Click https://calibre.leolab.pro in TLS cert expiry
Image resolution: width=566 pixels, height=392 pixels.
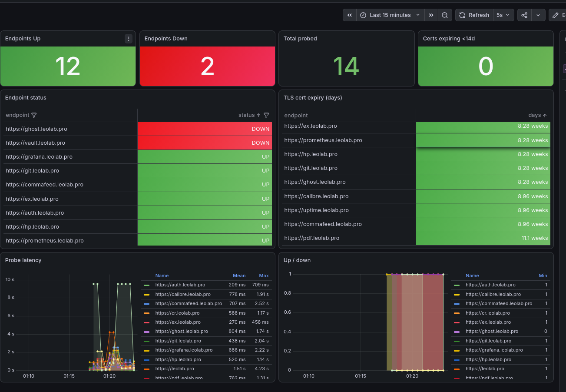[x=316, y=196]
